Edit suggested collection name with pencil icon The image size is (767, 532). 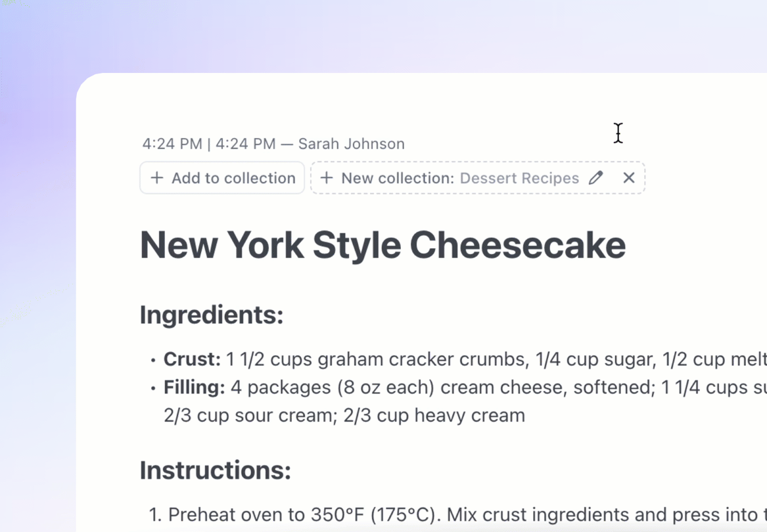[x=595, y=178]
